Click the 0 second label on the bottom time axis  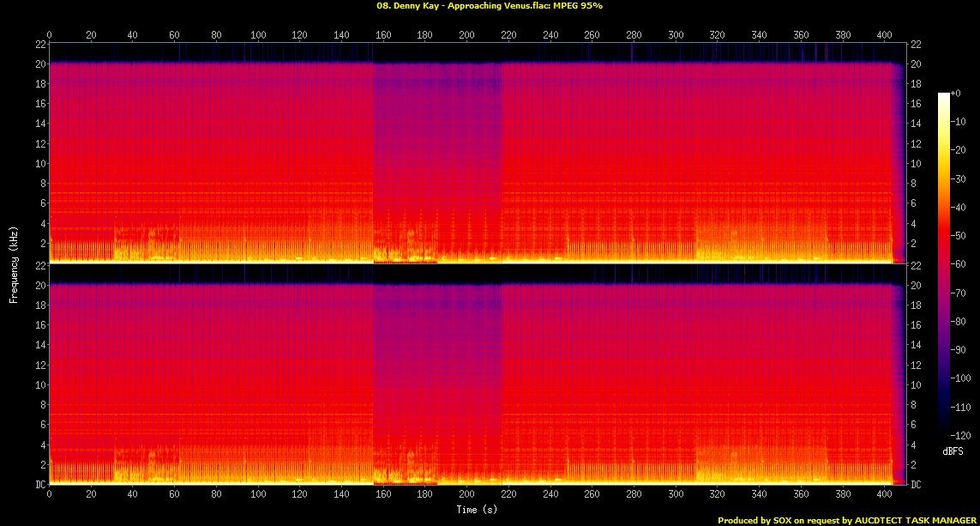tap(49, 494)
